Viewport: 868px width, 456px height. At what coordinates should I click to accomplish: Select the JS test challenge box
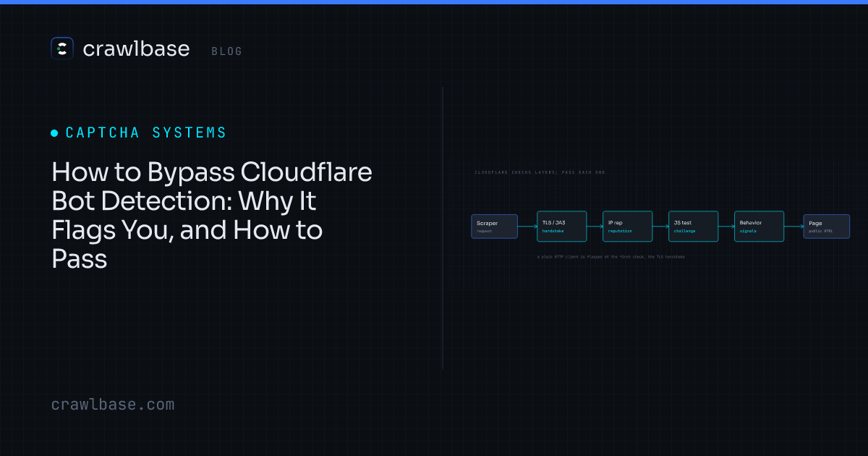click(693, 226)
